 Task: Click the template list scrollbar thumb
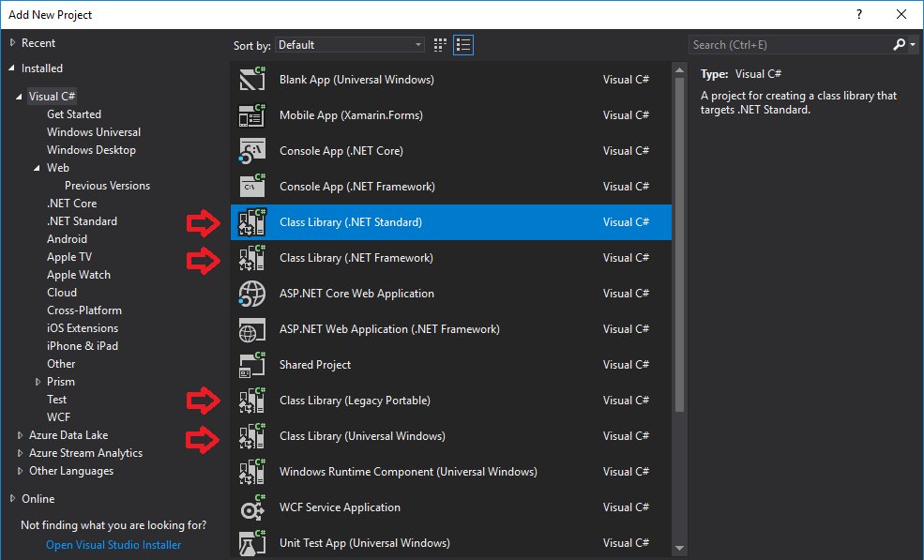679,245
